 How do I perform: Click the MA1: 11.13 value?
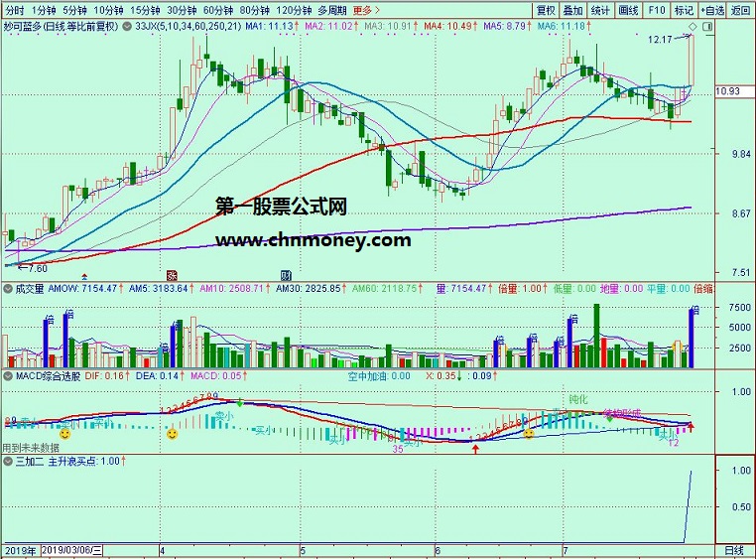click(272, 26)
